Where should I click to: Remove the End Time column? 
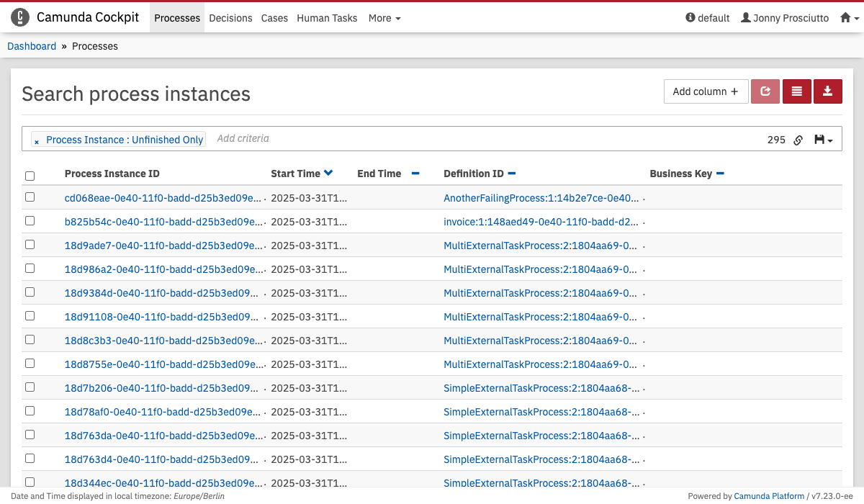[415, 174]
